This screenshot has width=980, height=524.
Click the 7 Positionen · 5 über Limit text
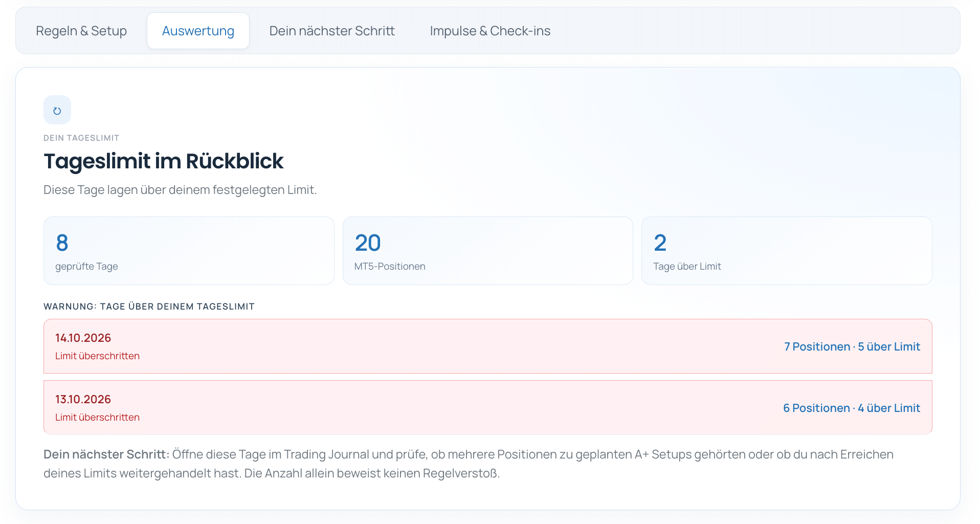tap(852, 346)
